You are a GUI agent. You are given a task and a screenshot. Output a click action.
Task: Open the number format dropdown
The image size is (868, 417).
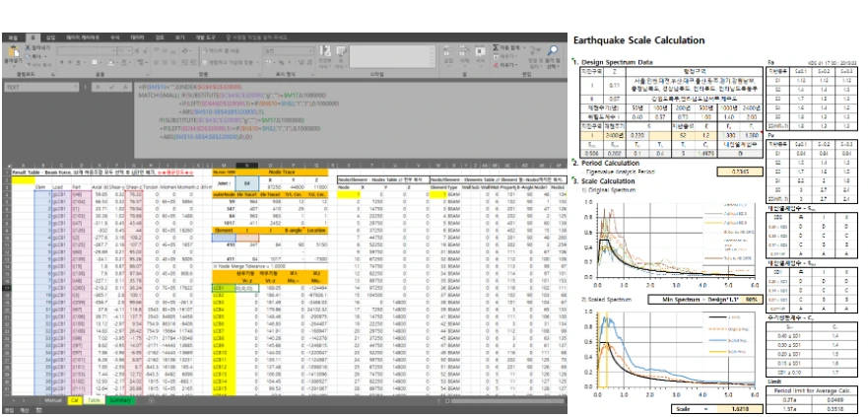[x=311, y=51]
